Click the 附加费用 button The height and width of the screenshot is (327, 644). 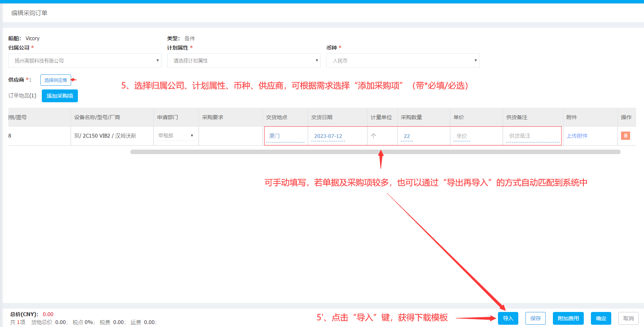(568, 318)
